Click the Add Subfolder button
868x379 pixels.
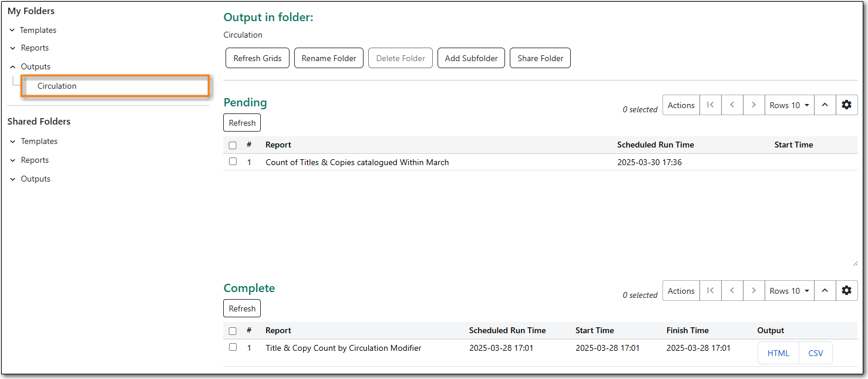pos(471,58)
